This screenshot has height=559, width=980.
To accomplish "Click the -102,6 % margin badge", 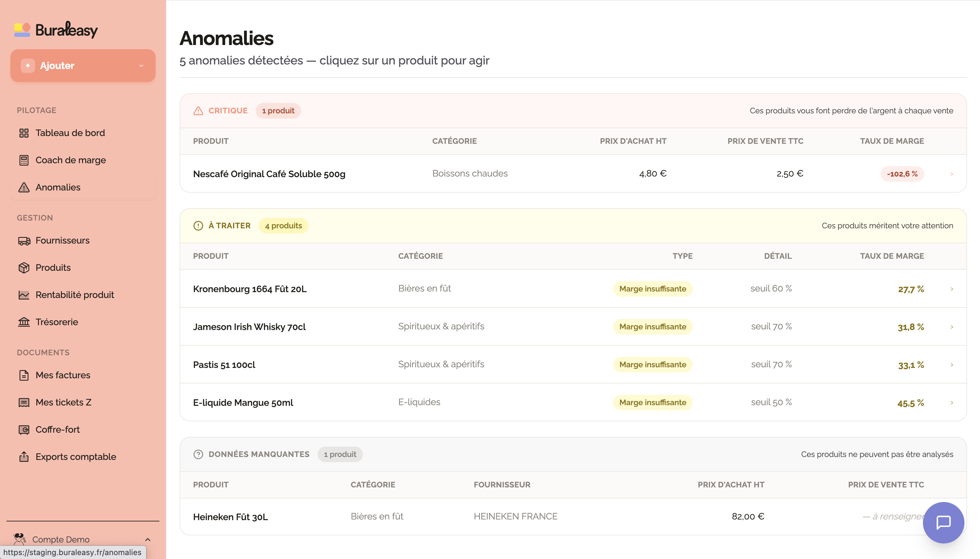I will click(902, 174).
